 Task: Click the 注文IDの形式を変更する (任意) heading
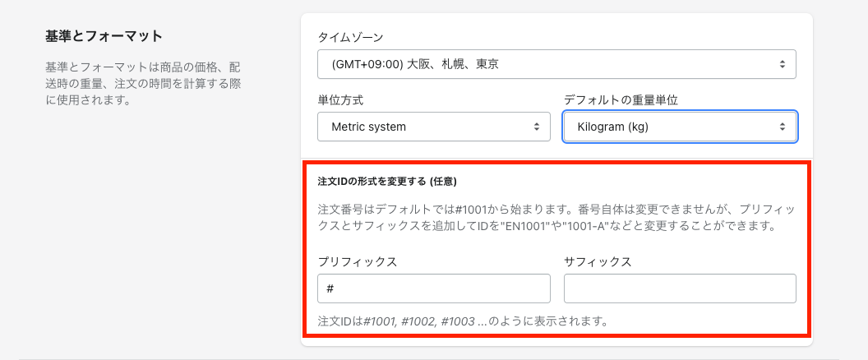coord(386,181)
